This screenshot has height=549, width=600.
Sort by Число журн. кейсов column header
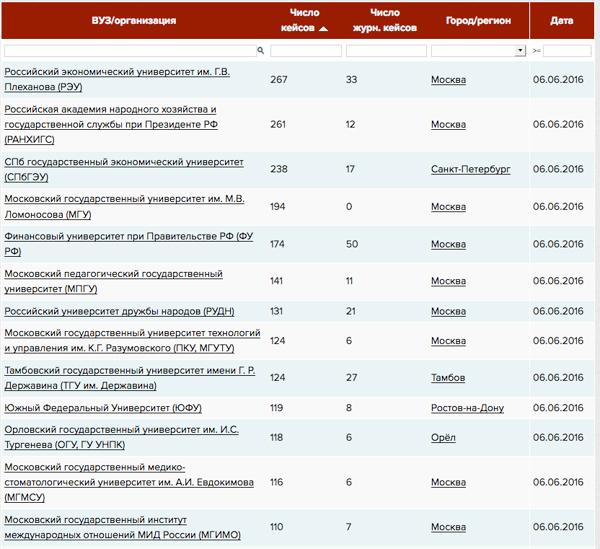pyautogui.click(x=378, y=20)
